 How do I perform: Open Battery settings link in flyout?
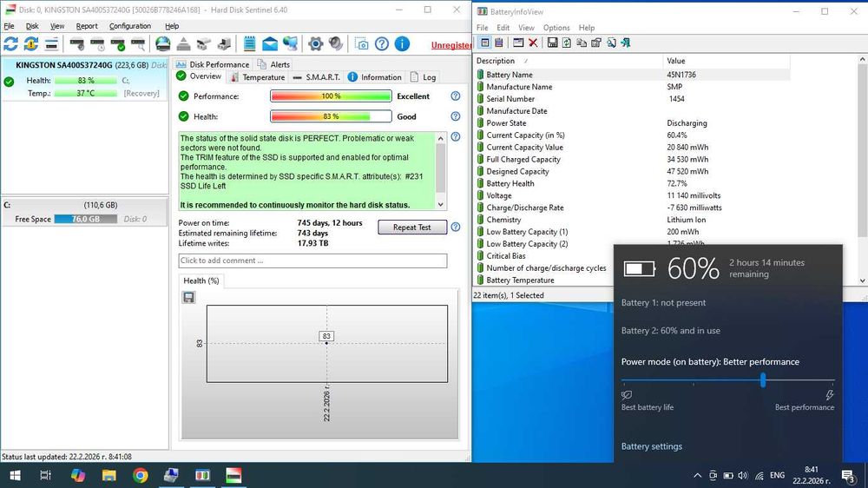(652, 446)
